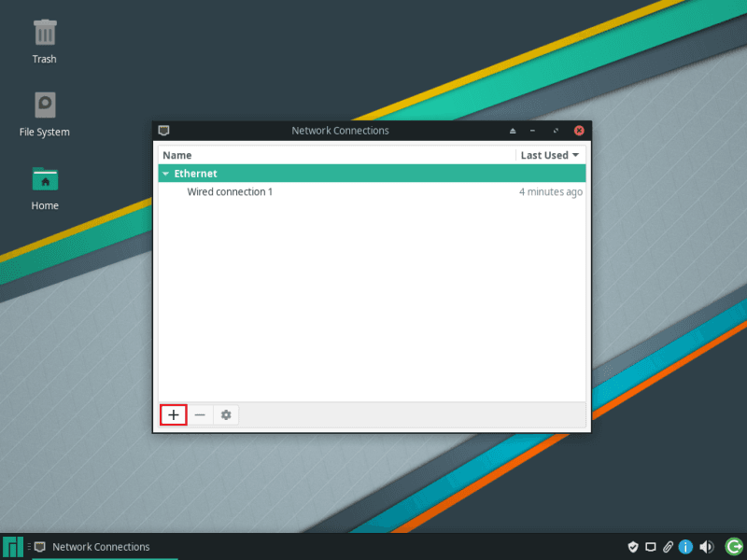
Task: Click the minus button to remove connection
Action: click(200, 414)
